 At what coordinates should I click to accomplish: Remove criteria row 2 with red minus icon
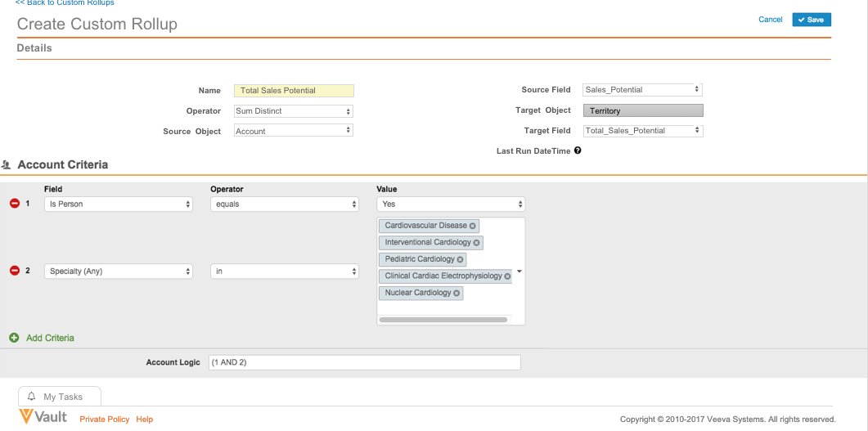pyautogui.click(x=14, y=271)
